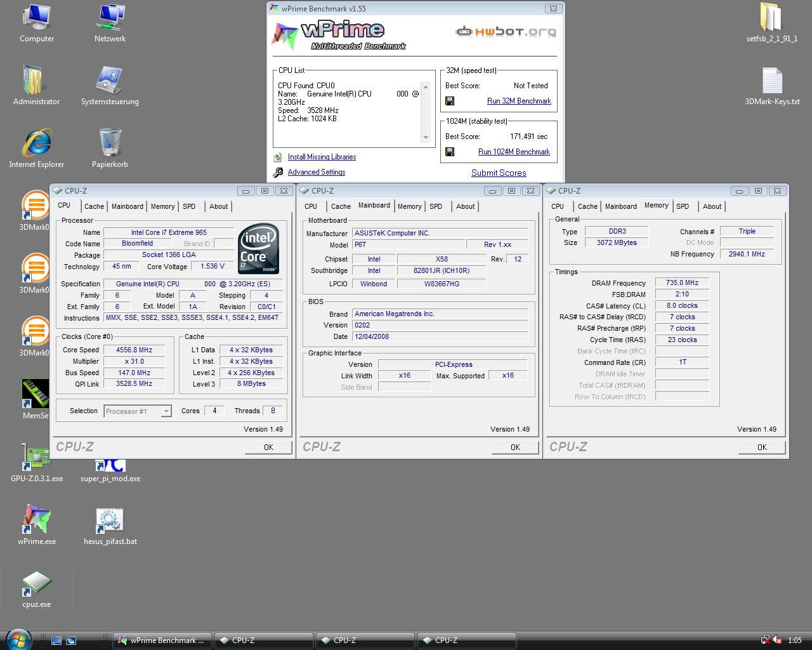Open the Netzwerk desktop icon
Screen dimensions: 812x650
110,23
